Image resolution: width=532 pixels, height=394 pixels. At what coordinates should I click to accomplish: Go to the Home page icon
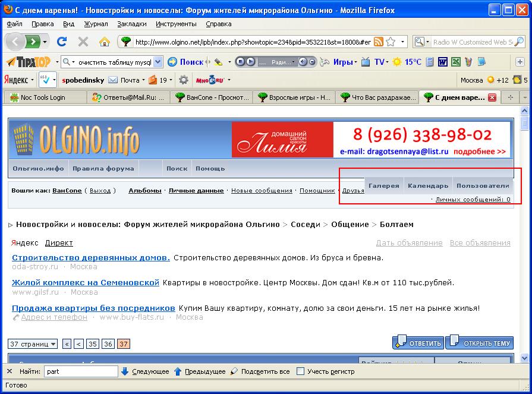tap(105, 42)
